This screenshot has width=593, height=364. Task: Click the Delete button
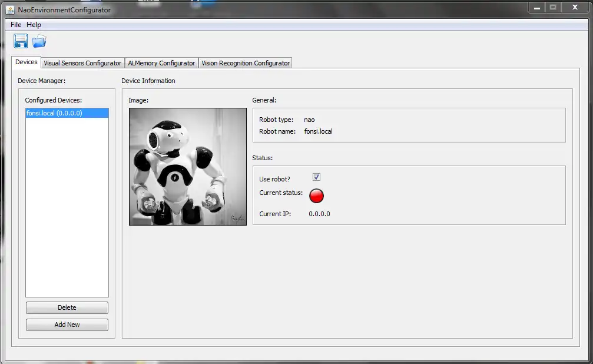point(67,307)
